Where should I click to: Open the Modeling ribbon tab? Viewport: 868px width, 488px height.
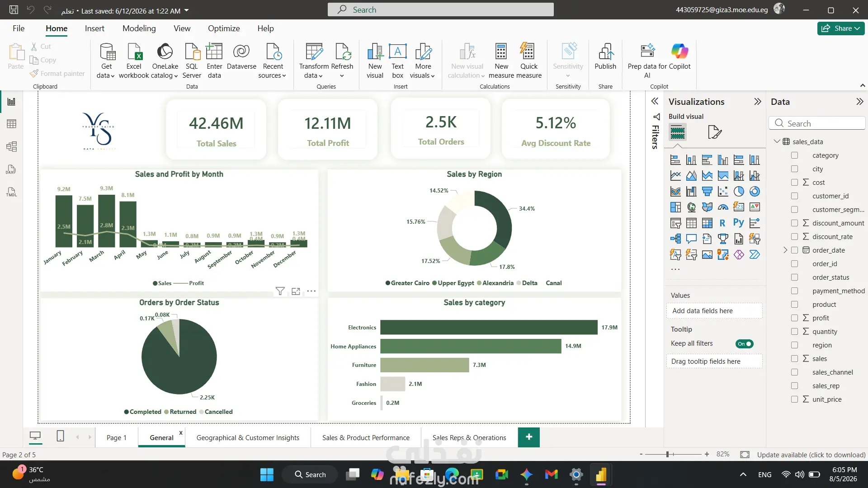(x=139, y=28)
